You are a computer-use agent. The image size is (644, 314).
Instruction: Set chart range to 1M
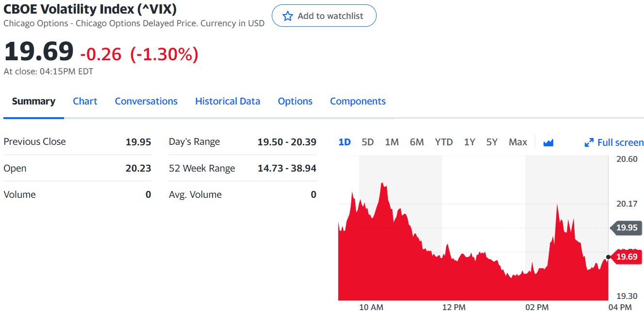pos(392,142)
